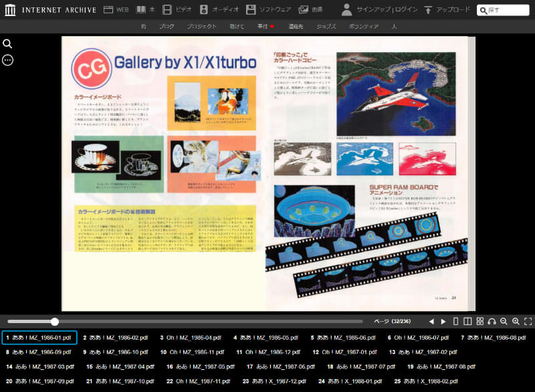Open the software (ソフトウェア) floppy icon
Image resolution: width=535 pixels, height=392 pixels.
point(251,9)
